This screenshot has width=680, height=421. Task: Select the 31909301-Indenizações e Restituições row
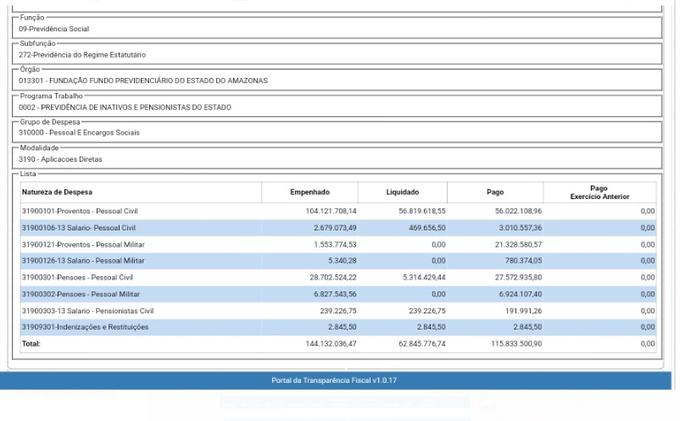pyautogui.click(x=85, y=327)
